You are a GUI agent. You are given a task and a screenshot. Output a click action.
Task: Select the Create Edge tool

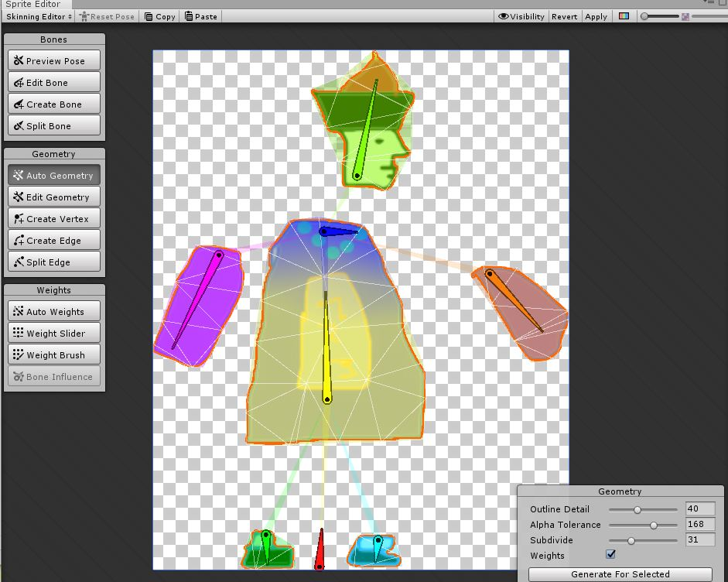(53, 240)
